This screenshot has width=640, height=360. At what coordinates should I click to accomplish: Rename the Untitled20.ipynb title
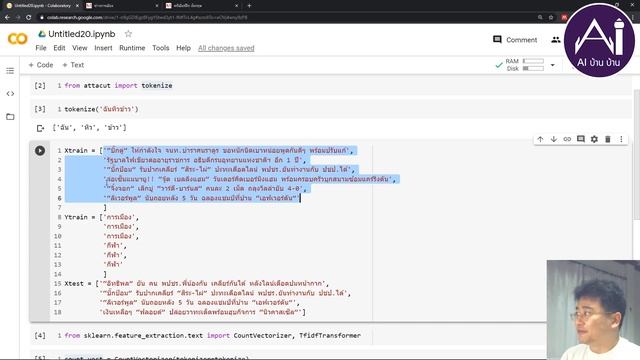pyautogui.click(x=82, y=34)
